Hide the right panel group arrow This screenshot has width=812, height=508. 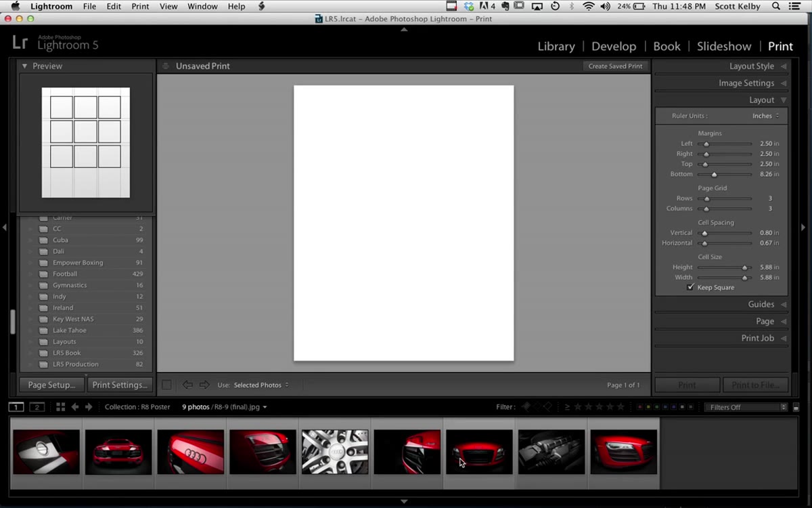point(803,228)
